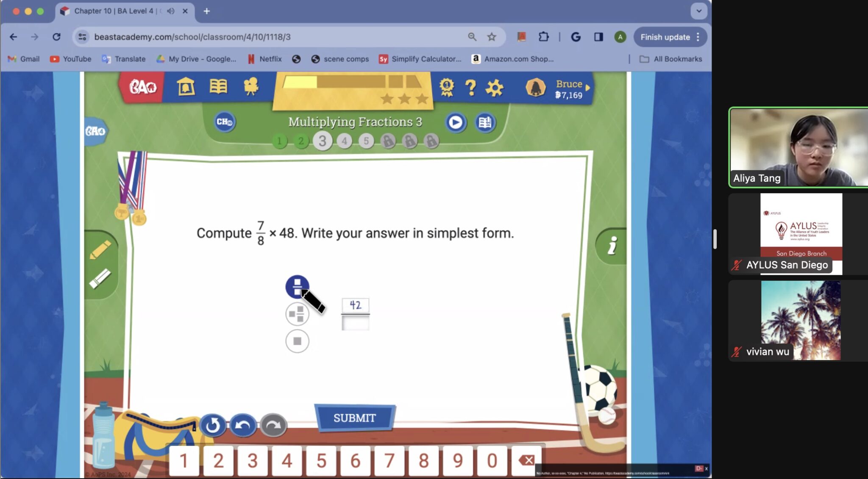
Task: Open the lesson book reader icon
Action: (485, 122)
